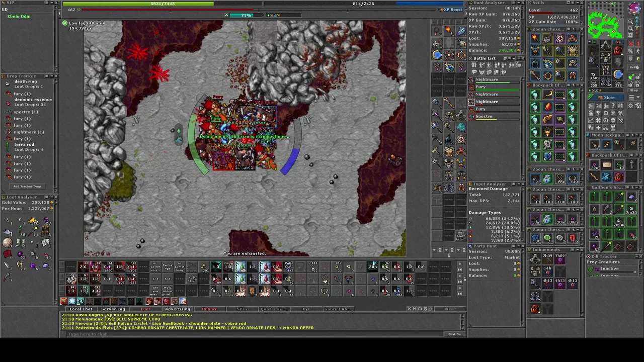Click the minimap floor level slider
Image resolution: width=644 pixels, height=362 pixels.
636,27
